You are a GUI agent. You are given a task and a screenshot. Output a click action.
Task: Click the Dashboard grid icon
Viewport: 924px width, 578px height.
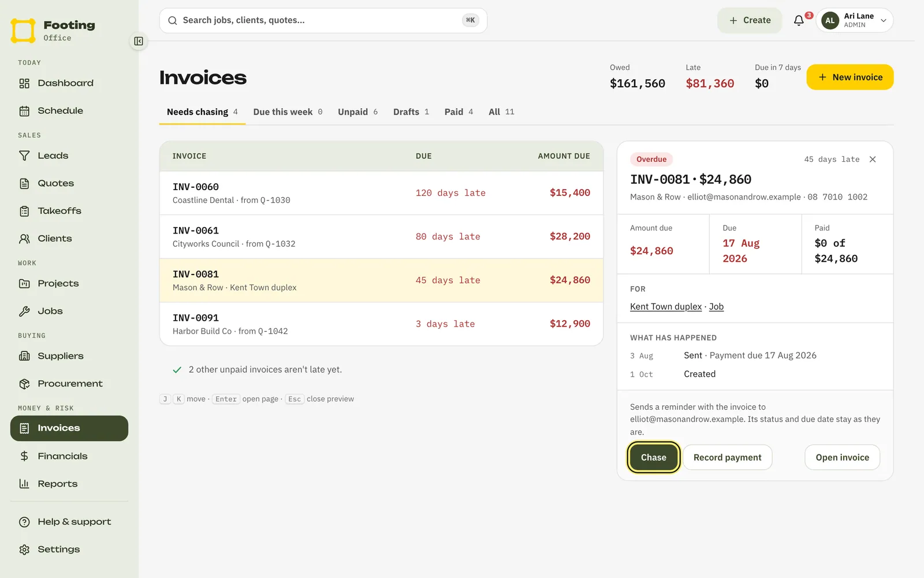coord(24,83)
